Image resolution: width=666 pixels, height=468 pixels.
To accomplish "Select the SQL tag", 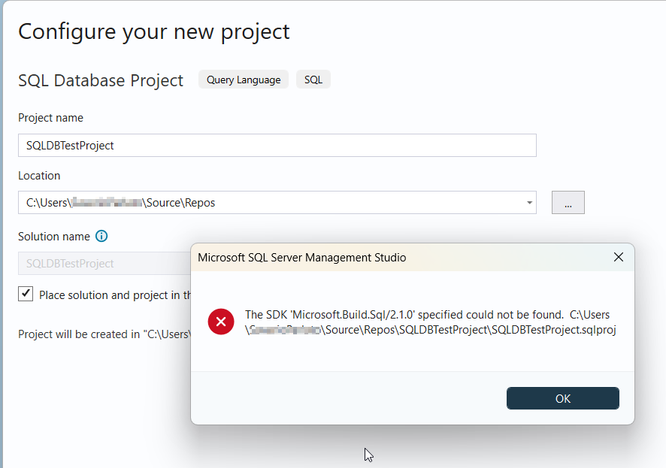I will click(x=313, y=80).
